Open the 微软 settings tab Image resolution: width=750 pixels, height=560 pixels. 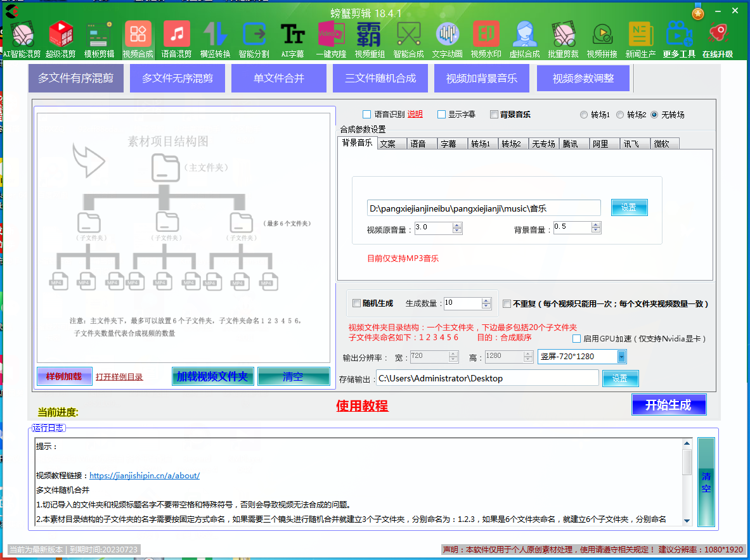tap(664, 144)
